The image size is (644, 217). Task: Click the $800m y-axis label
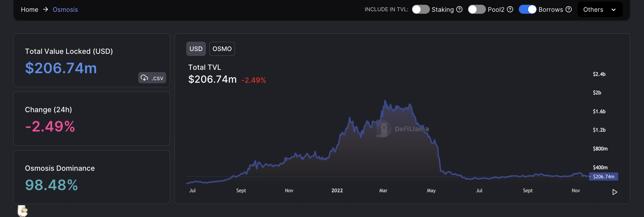[x=600, y=149]
